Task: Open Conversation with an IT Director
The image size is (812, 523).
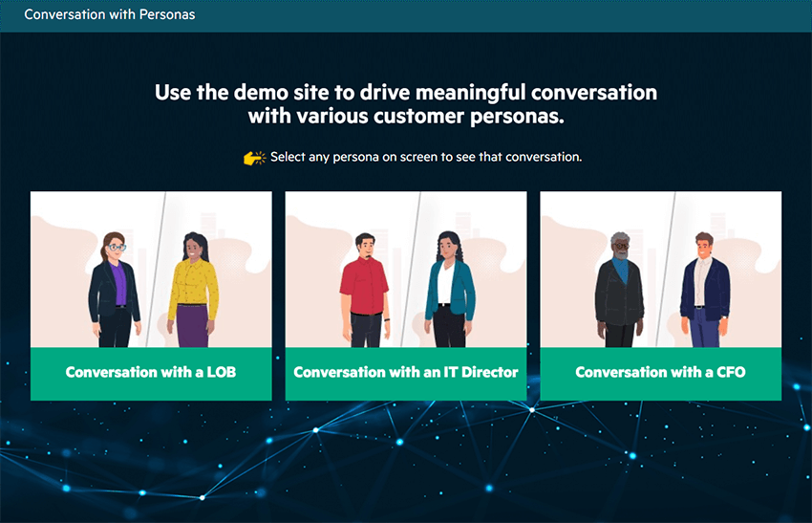Action: pyautogui.click(x=405, y=372)
